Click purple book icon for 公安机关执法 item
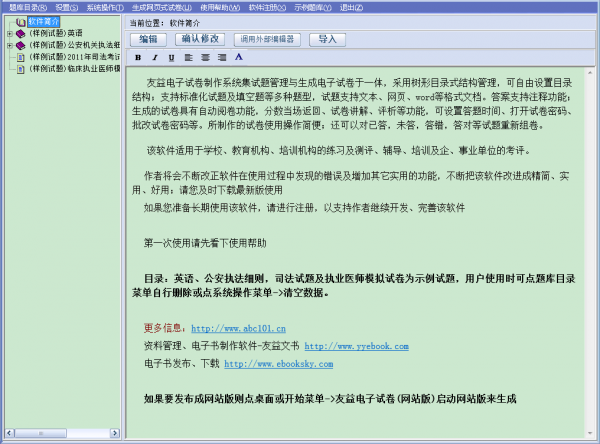The image size is (600, 444). [21, 46]
